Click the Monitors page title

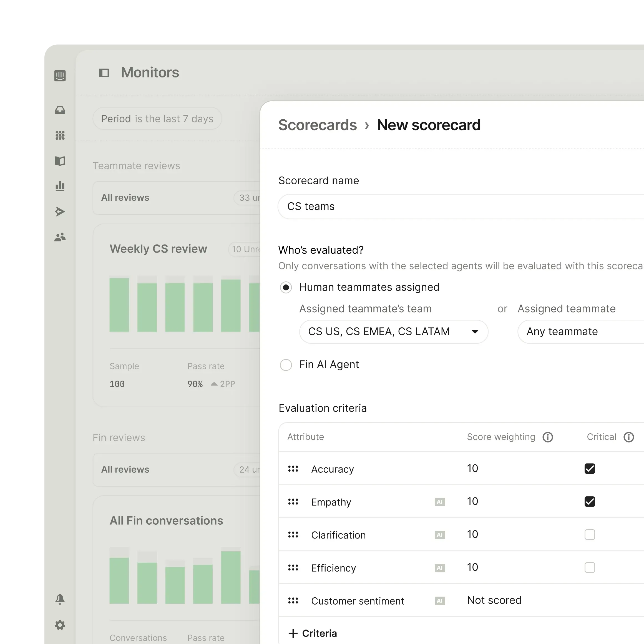(x=150, y=73)
